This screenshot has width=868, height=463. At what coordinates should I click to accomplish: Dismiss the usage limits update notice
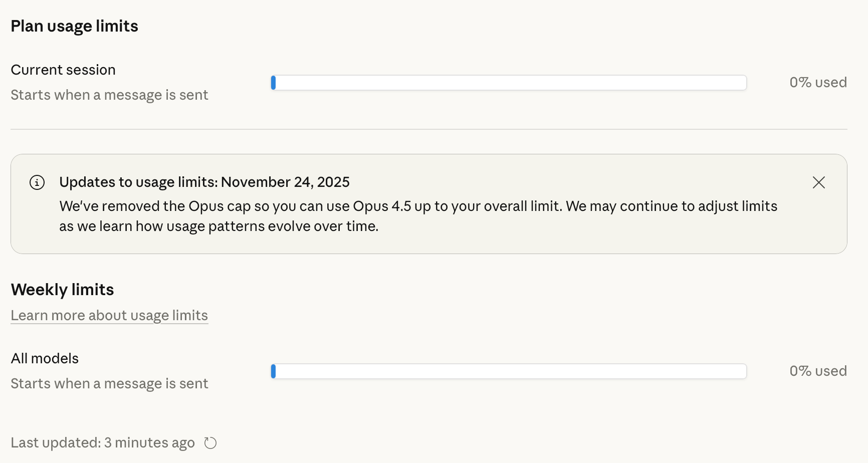(x=818, y=182)
